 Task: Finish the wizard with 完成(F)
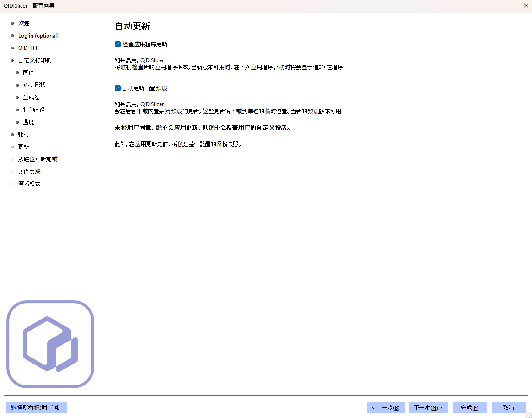pos(470,408)
